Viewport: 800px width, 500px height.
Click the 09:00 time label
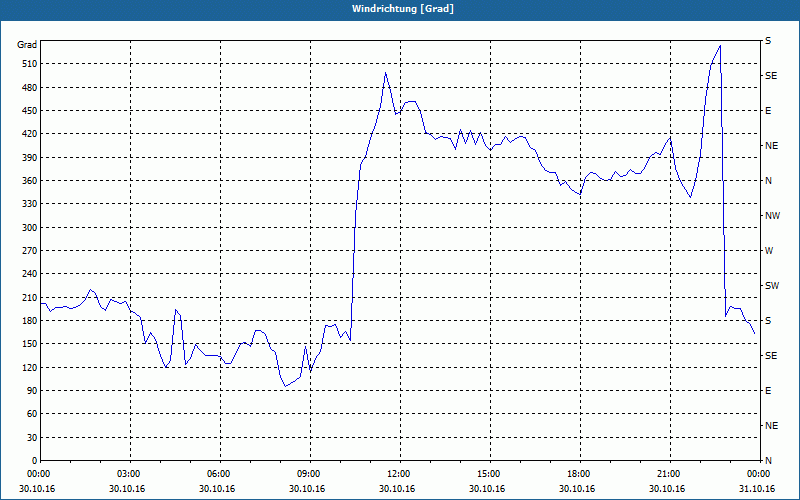(x=310, y=474)
